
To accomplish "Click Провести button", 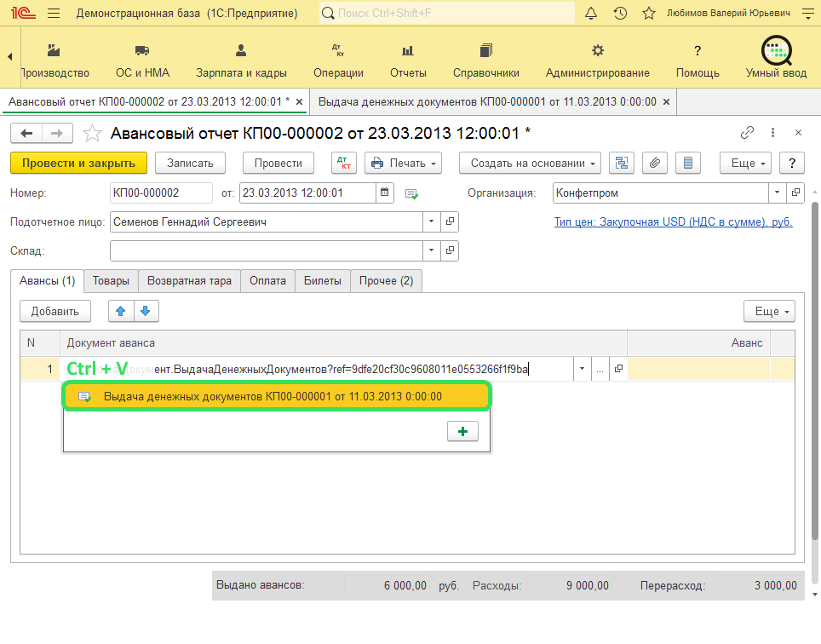I will (x=278, y=163).
